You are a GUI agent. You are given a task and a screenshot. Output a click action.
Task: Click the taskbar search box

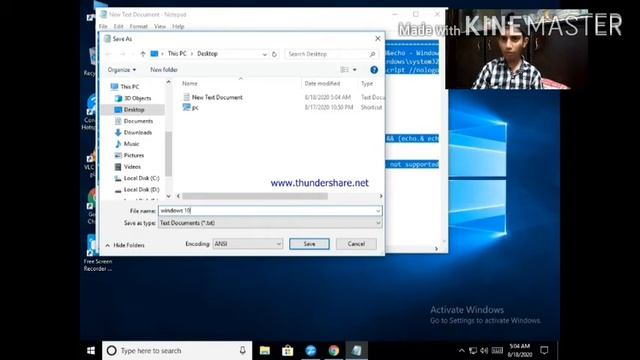(x=177, y=350)
